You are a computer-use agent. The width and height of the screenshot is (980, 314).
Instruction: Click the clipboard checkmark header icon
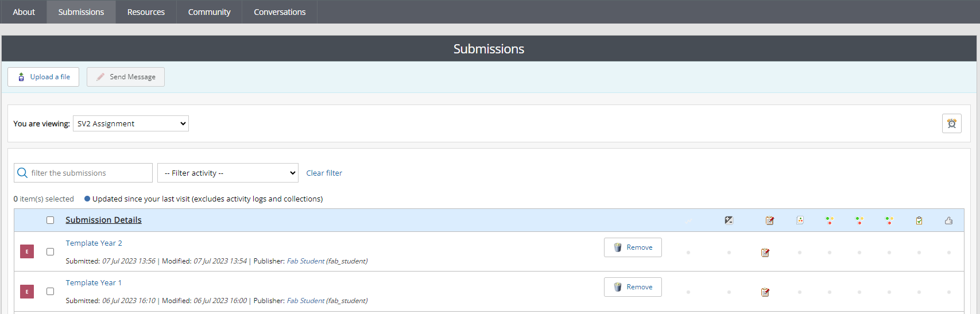[919, 220]
